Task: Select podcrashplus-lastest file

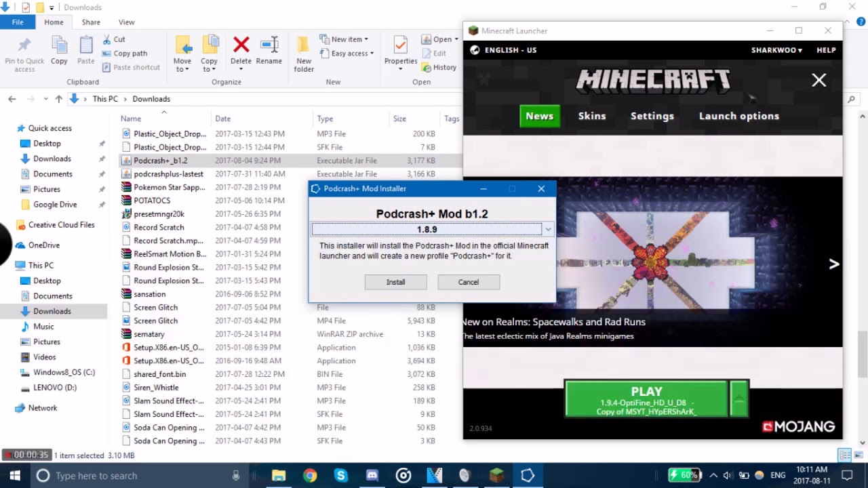Action: point(168,174)
